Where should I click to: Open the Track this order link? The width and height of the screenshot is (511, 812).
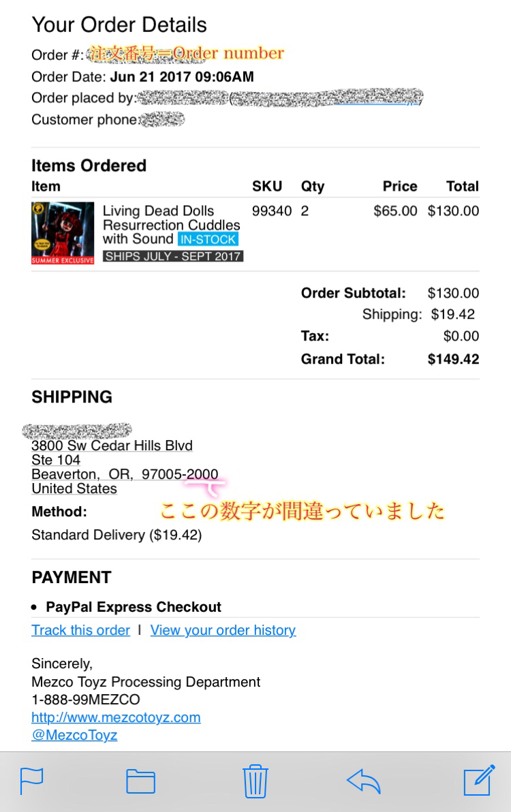pyautogui.click(x=81, y=630)
